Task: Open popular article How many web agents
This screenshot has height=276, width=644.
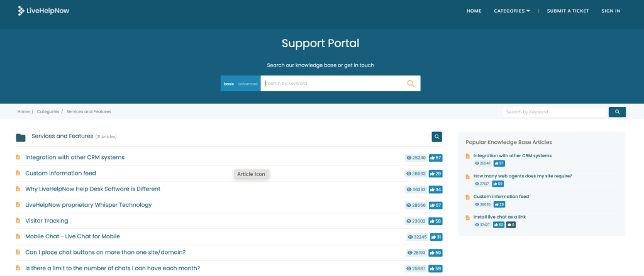Action: (522, 176)
